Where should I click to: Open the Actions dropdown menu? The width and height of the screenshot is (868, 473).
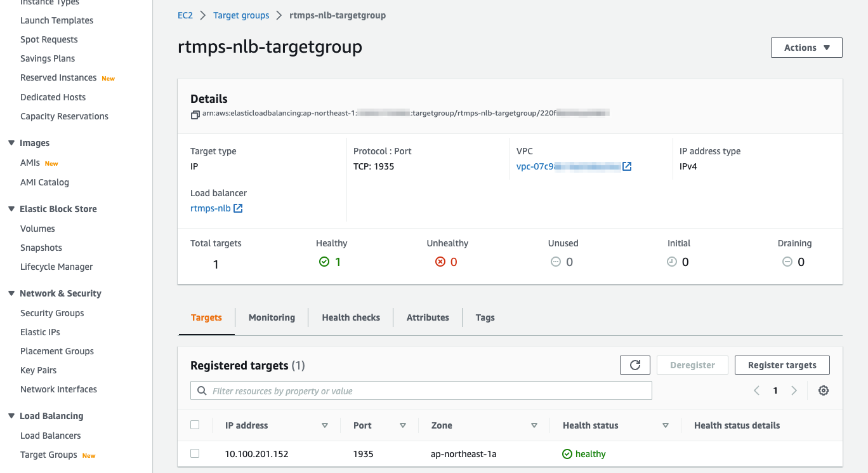(806, 48)
